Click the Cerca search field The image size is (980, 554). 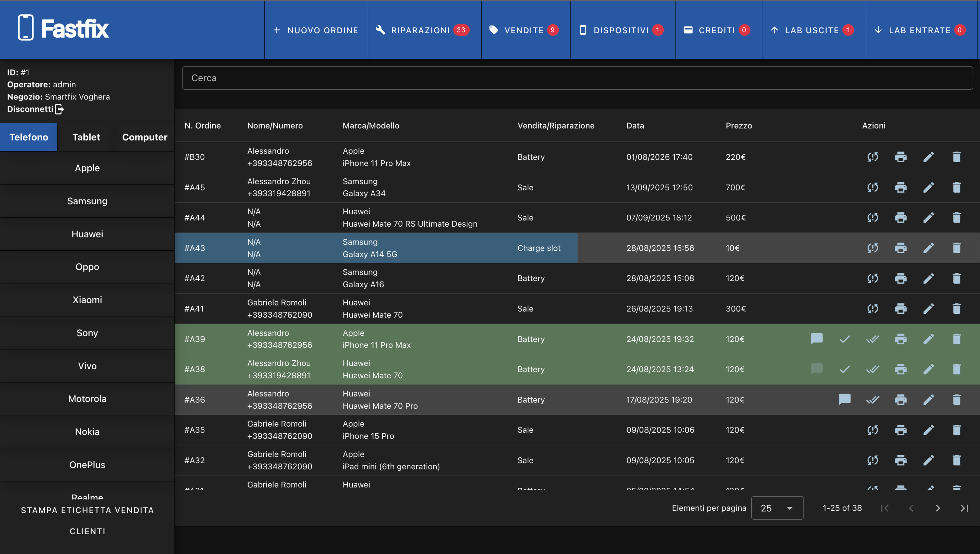577,78
